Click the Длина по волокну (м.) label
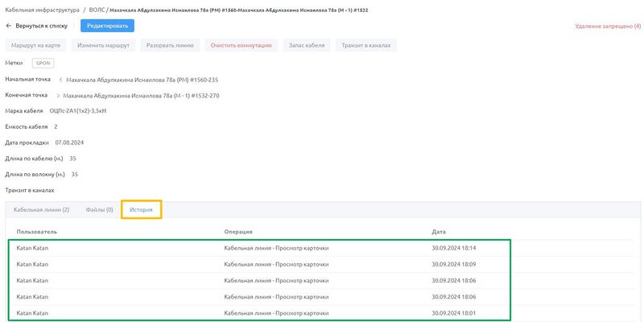The width and height of the screenshot is (644, 322). pyautogui.click(x=35, y=174)
